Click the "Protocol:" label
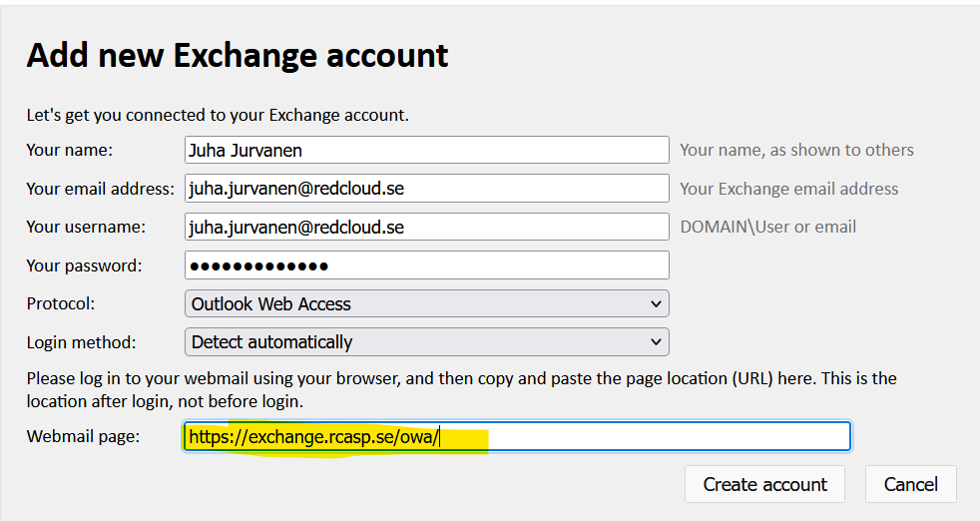 click(61, 303)
